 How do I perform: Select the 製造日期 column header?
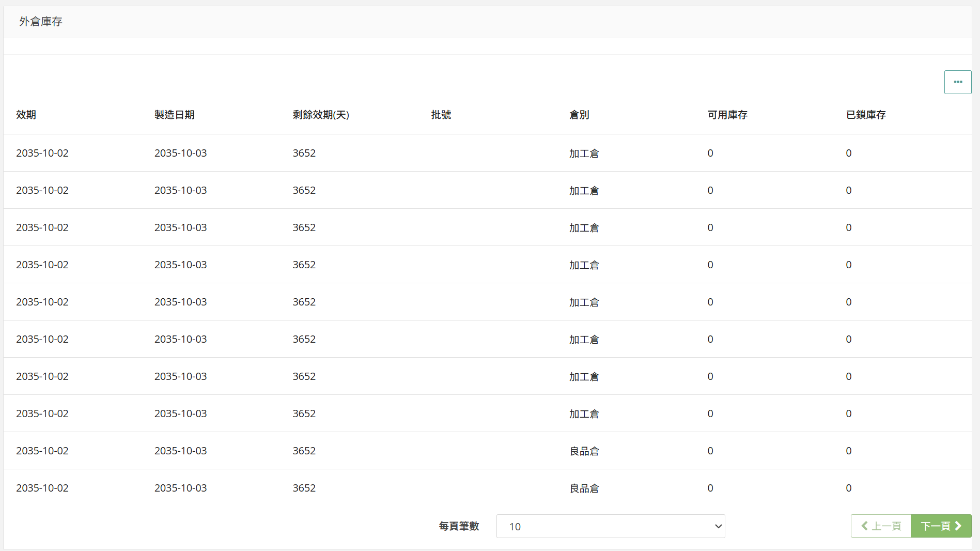(174, 115)
